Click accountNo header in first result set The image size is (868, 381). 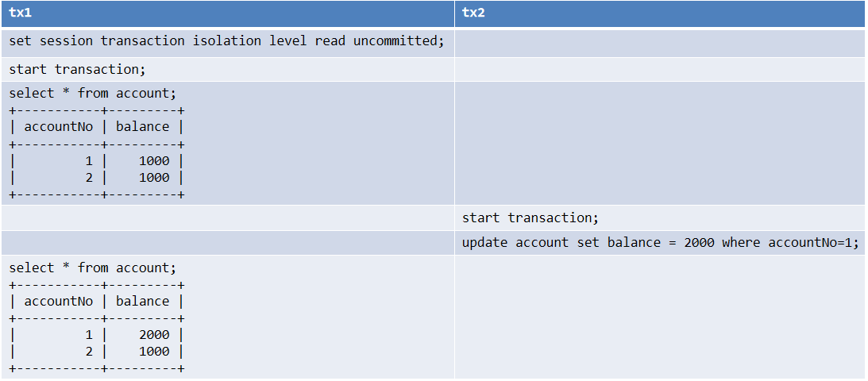(x=59, y=126)
